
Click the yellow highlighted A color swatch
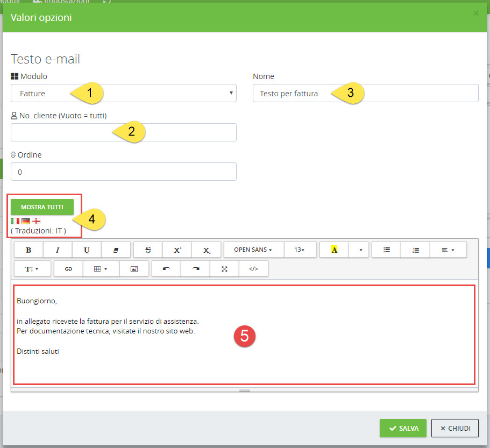(334, 250)
